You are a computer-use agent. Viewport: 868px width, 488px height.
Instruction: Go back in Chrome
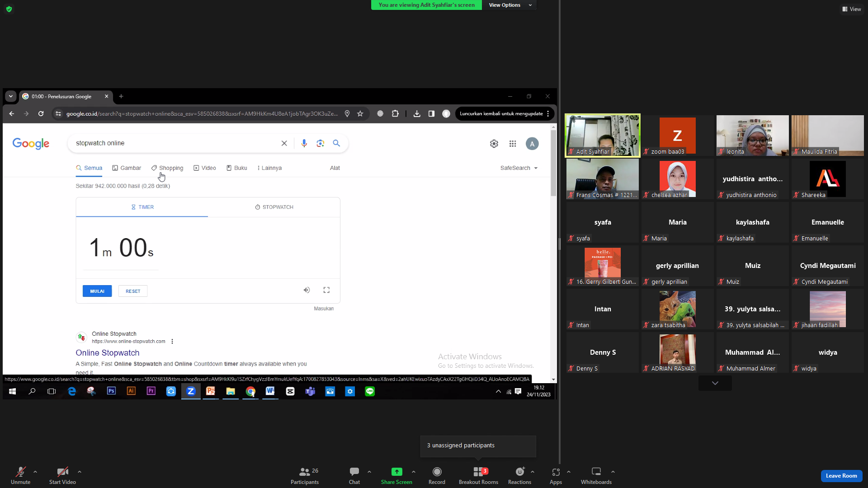[12, 114]
